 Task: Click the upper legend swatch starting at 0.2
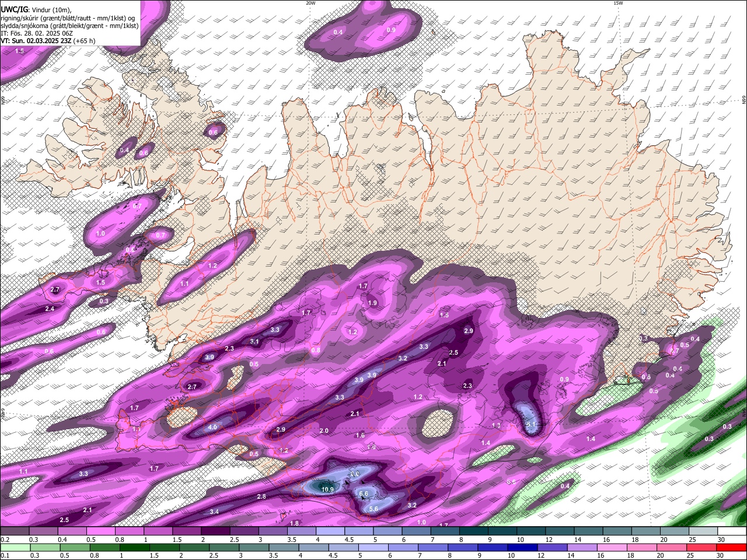[15, 531]
